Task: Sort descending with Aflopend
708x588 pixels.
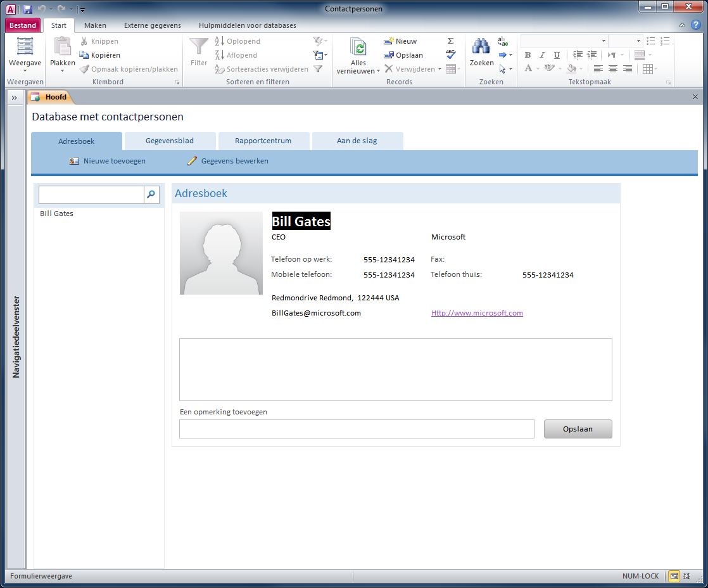Action: point(236,55)
